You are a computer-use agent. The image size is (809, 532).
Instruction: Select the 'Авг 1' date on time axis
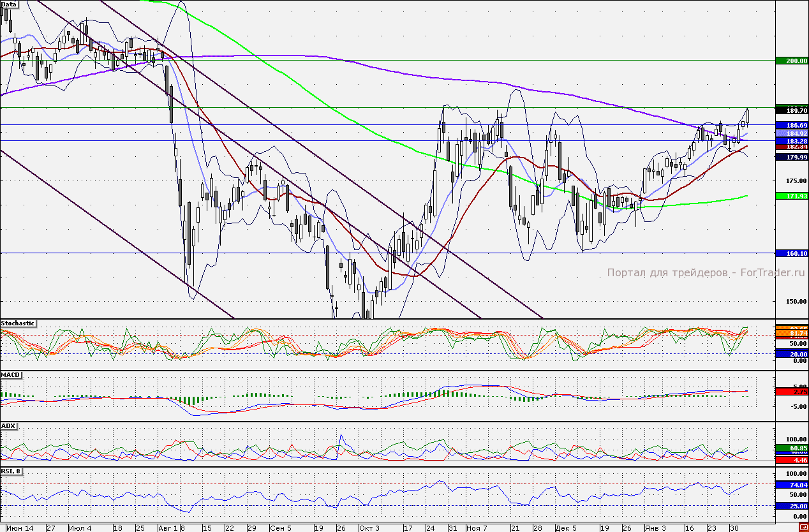click(x=167, y=528)
